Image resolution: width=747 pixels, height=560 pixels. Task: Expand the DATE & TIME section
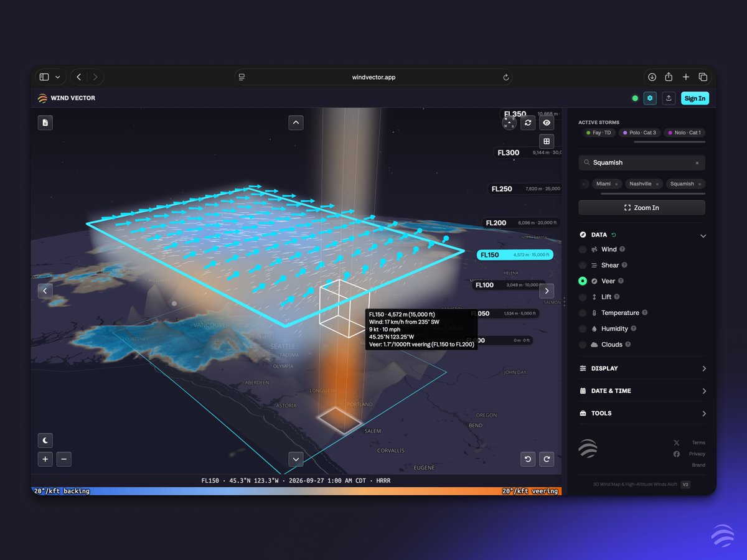point(642,391)
